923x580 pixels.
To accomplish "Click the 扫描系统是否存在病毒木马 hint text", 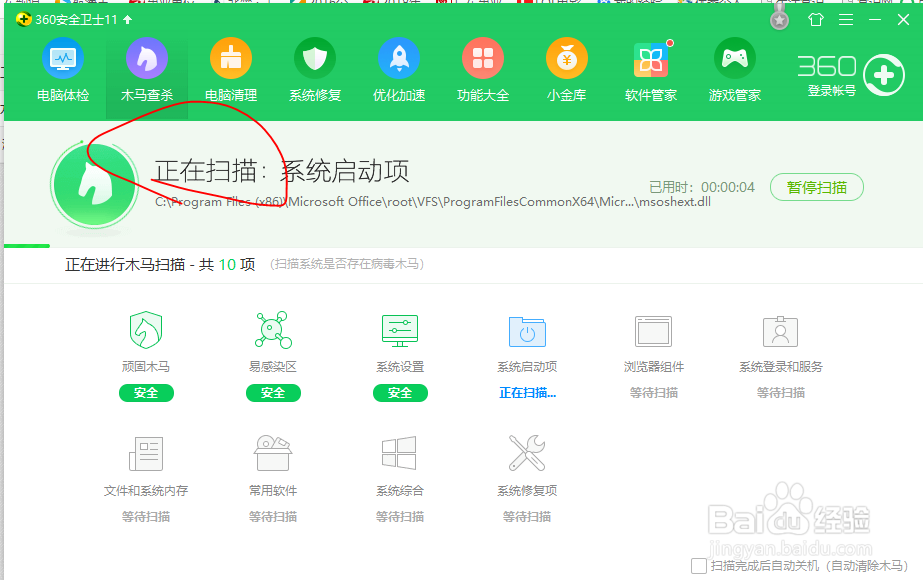I will pos(347,264).
